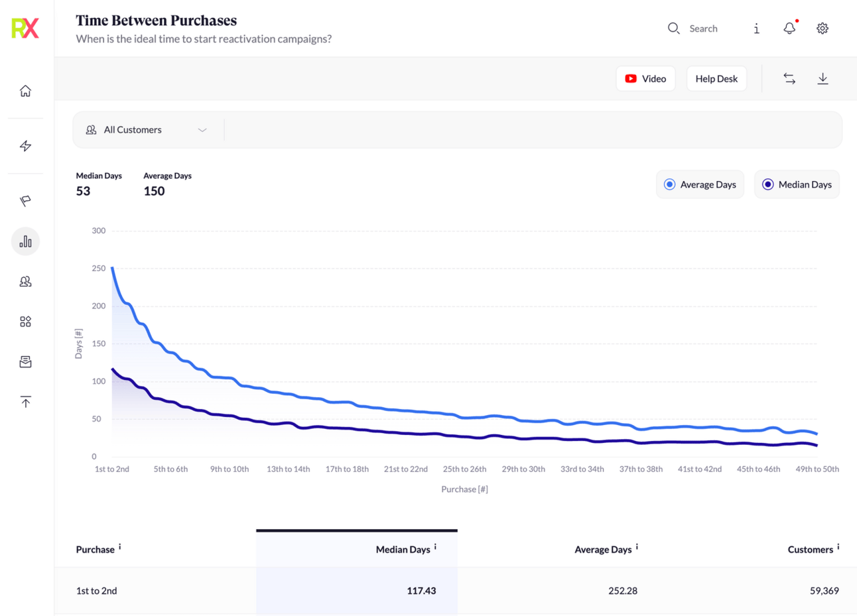The width and height of the screenshot is (857, 616).
Task: Click the Help Desk button
Action: (716, 79)
